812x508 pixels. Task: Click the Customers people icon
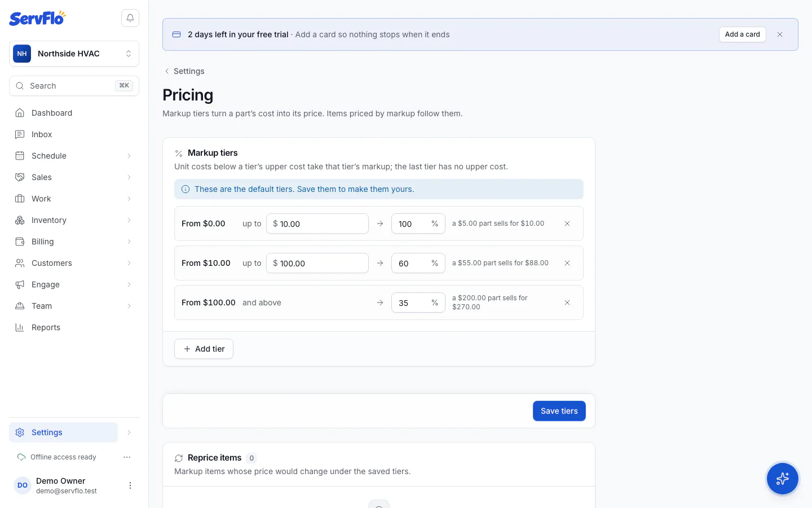(20, 263)
